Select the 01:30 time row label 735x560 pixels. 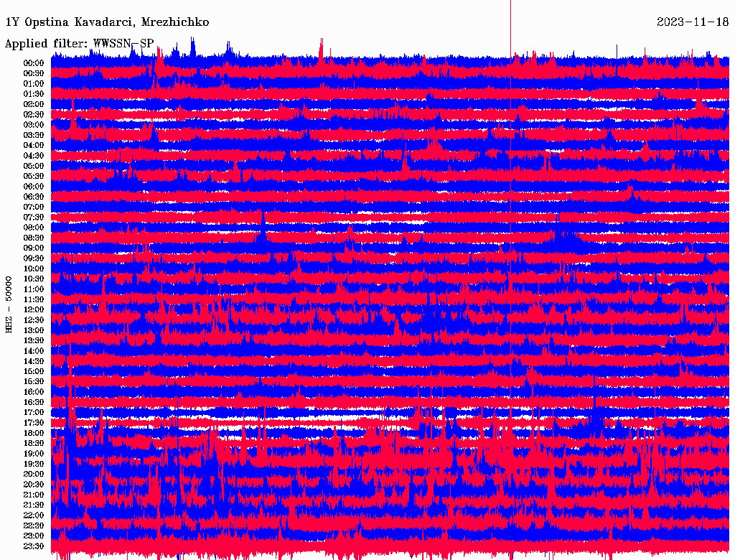(34, 94)
